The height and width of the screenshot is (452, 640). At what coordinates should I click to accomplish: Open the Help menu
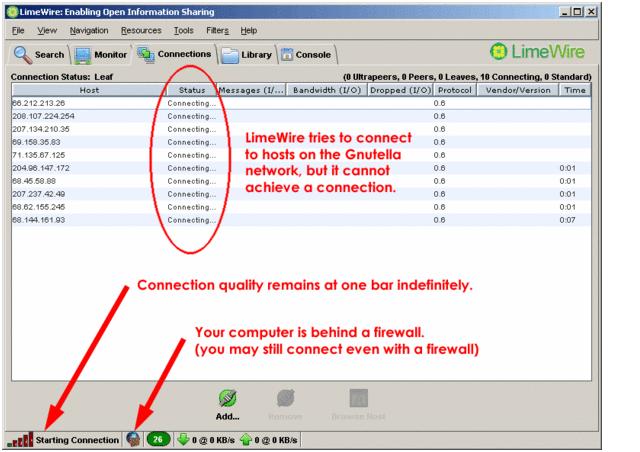click(x=249, y=31)
